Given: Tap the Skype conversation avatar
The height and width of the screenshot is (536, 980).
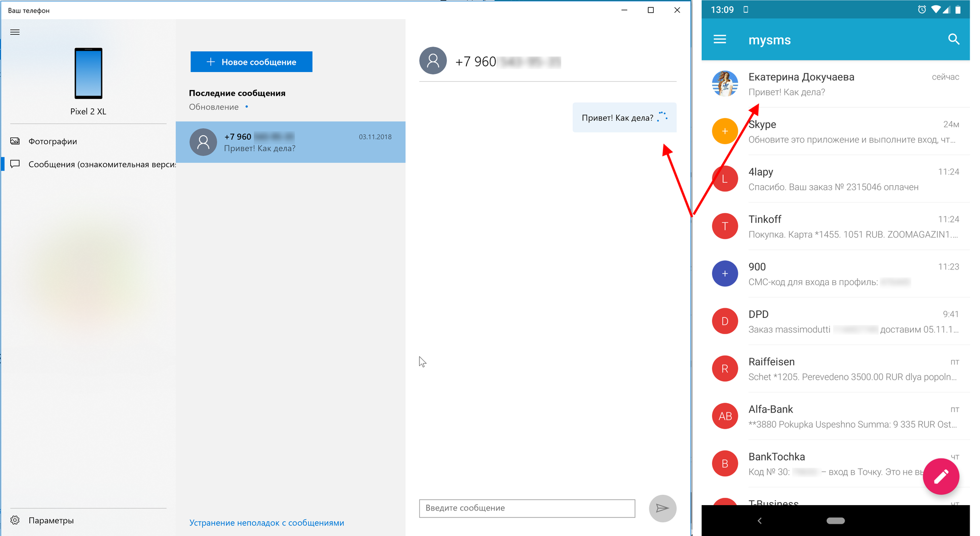Looking at the screenshot, I should click(x=724, y=131).
